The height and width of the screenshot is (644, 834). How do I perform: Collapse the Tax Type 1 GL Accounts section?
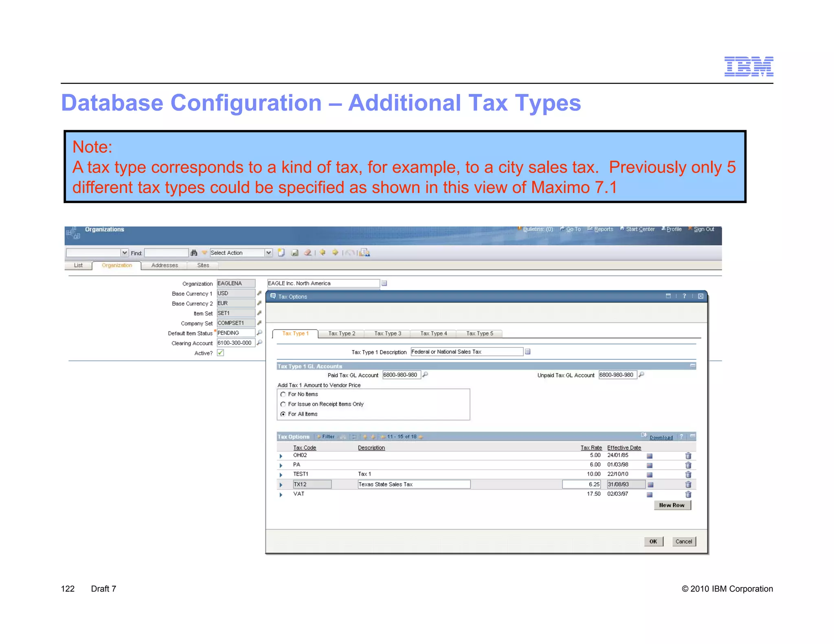(x=693, y=366)
